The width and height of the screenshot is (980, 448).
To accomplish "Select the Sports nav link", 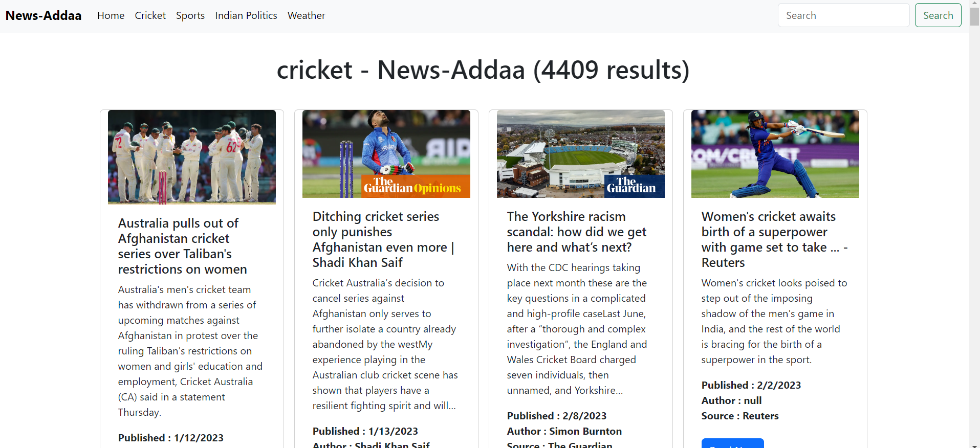I will pos(190,15).
